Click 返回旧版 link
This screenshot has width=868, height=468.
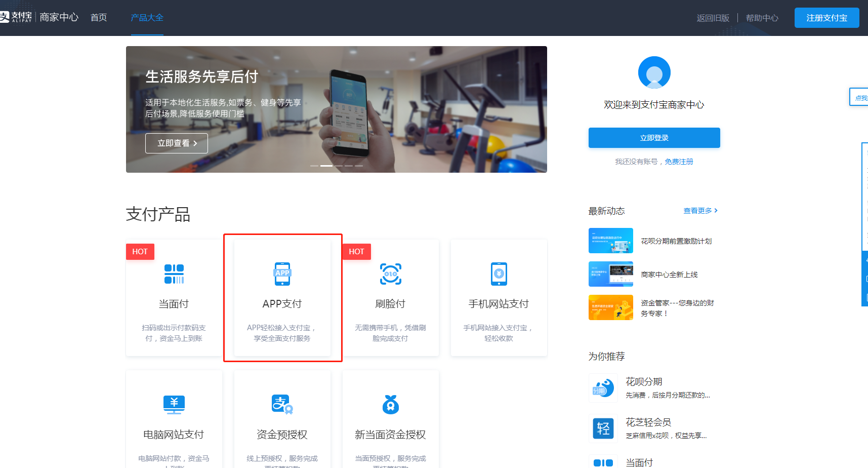click(x=713, y=18)
